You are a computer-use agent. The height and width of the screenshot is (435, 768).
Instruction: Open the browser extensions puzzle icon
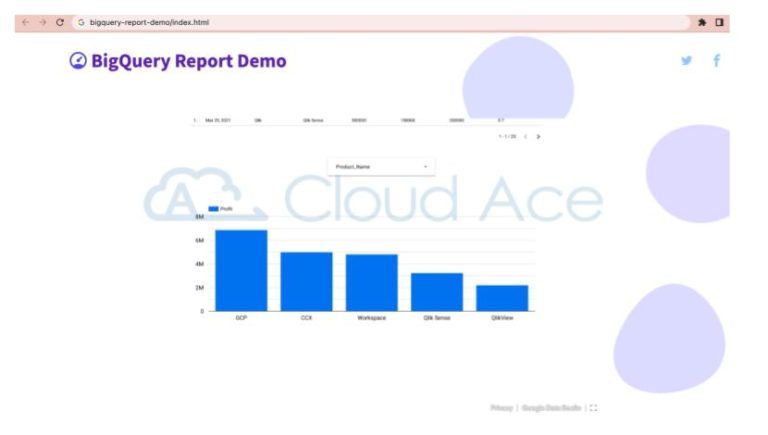pyautogui.click(x=702, y=22)
